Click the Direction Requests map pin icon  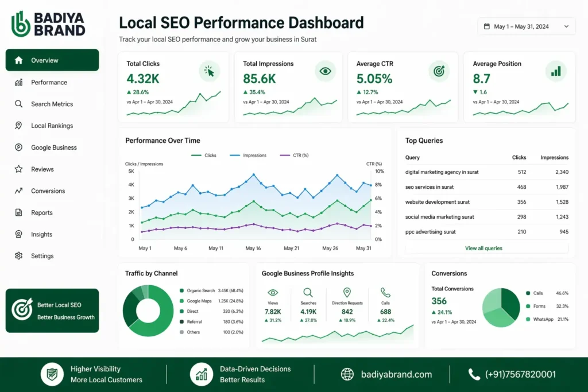pyautogui.click(x=347, y=293)
